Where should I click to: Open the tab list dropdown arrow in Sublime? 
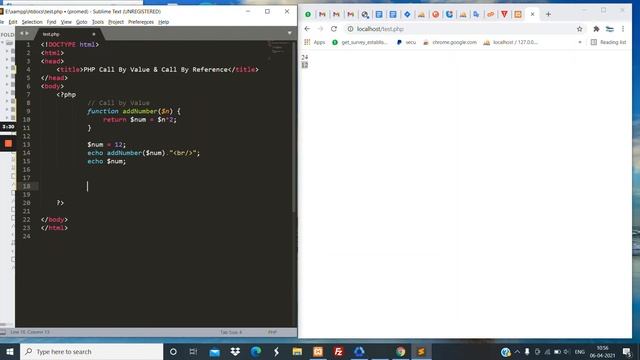(290, 33)
